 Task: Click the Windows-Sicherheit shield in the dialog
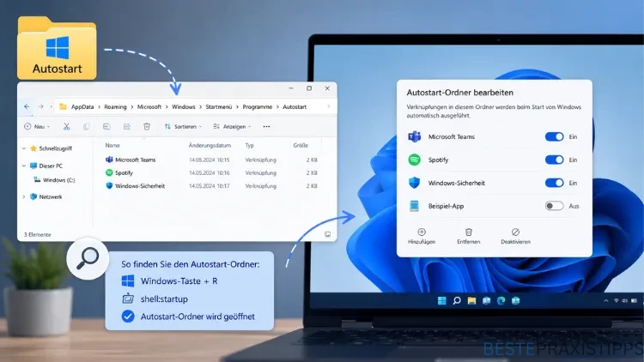[x=415, y=183]
